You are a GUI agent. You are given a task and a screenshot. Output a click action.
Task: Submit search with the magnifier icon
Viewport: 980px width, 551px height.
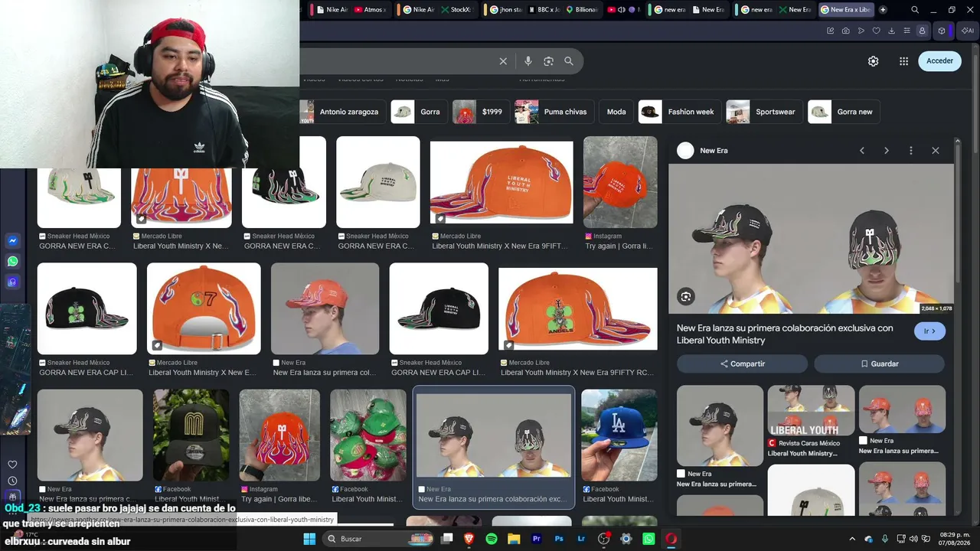pyautogui.click(x=569, y=61)
